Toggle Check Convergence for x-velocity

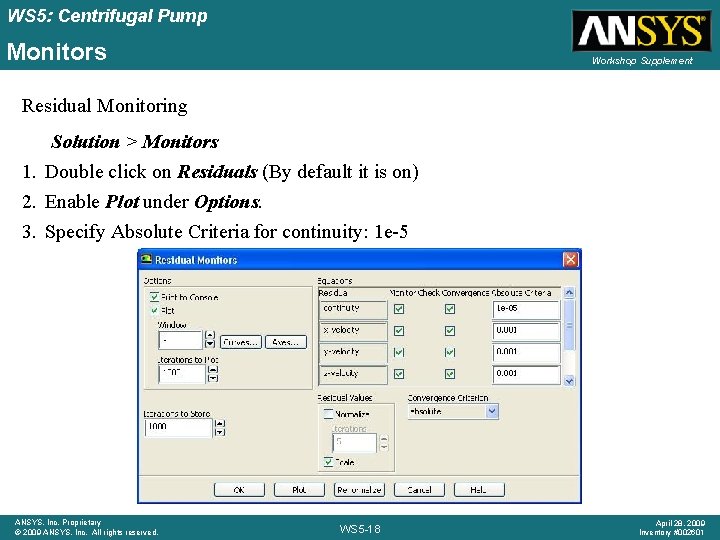pos(450,331)
